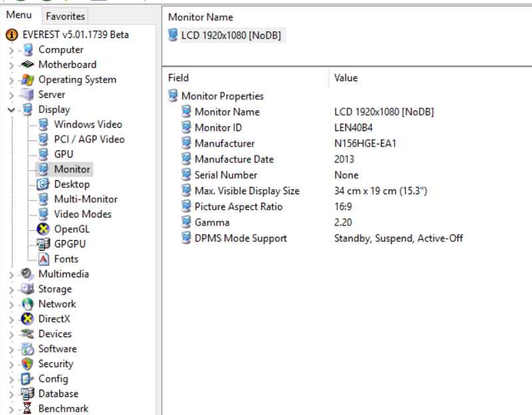Expand the Network tree node

coord(11,305)
